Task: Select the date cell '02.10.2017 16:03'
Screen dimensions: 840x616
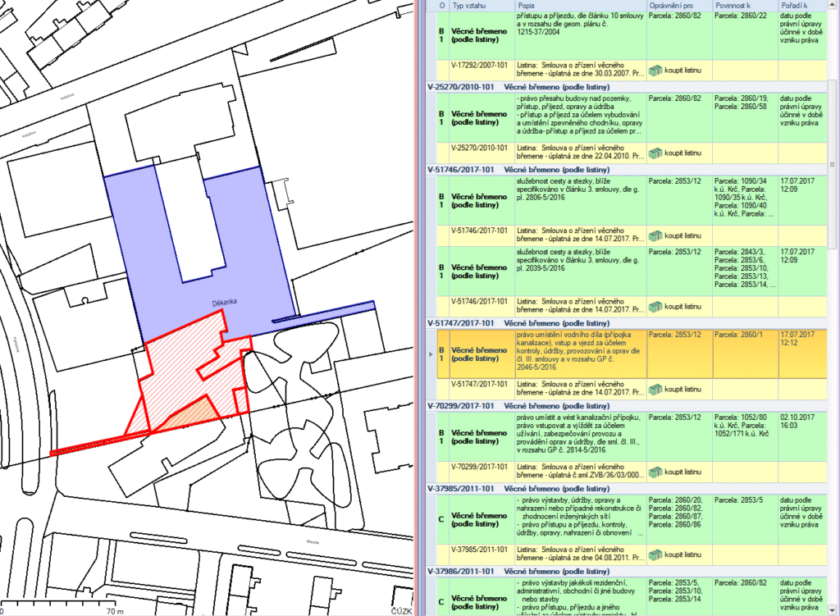Action: click(x=802, y=436)
